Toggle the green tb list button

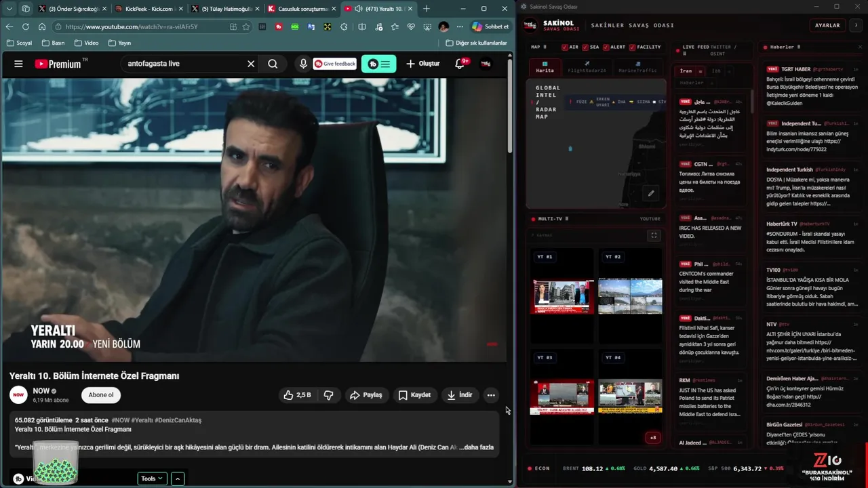coord(378,64)
